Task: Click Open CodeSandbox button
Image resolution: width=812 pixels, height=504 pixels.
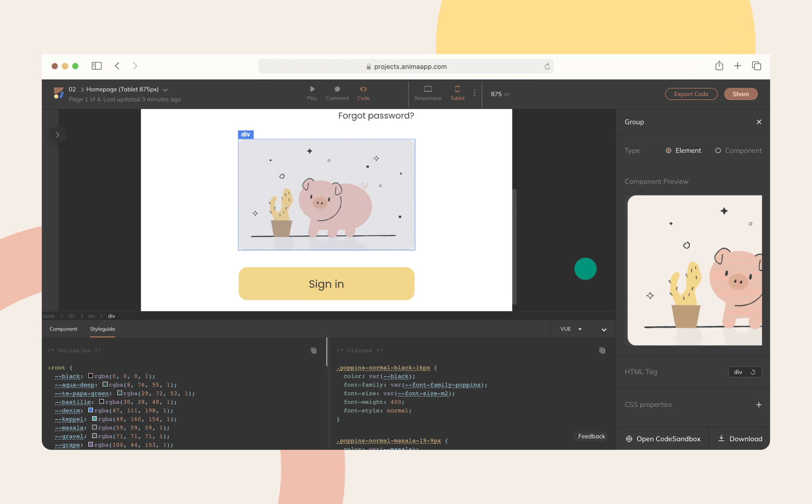Action: click(663, 439)
